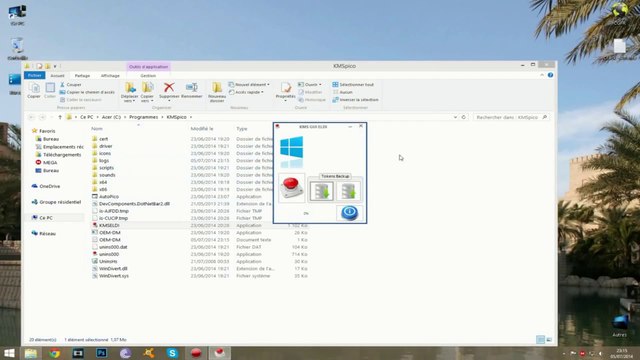Sort files by the Nom column header
This screenshot has height=360, width=640.
pyautogui.click(x=97, y=129)
